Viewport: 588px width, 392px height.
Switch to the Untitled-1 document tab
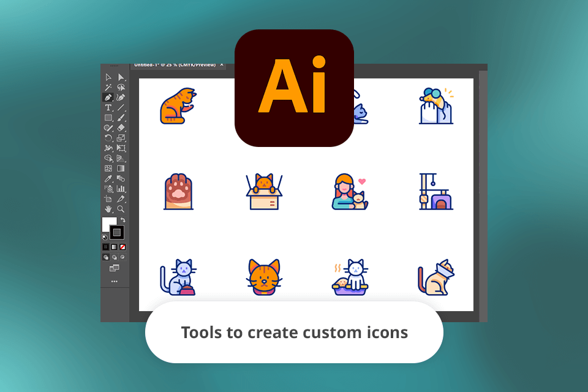175,66
